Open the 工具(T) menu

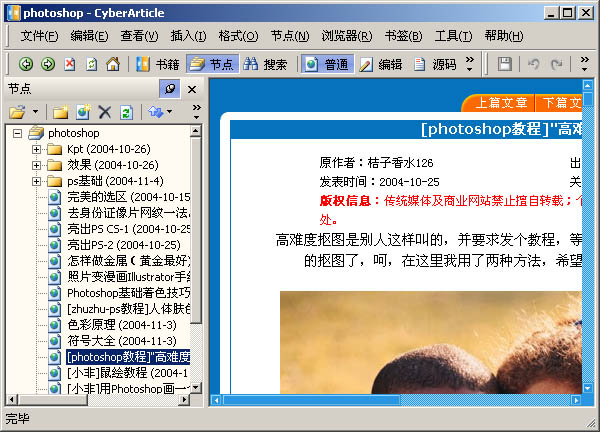(x=453, y=36)
